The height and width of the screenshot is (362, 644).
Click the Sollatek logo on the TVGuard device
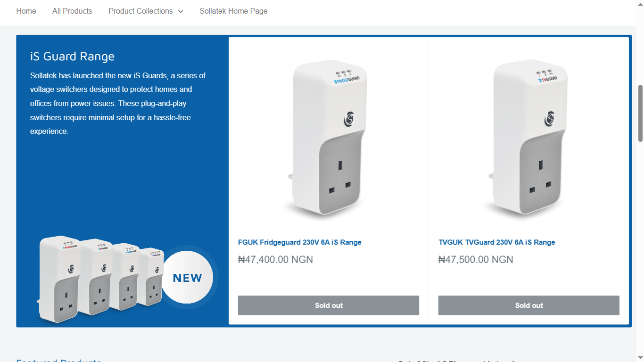point(550,119)
